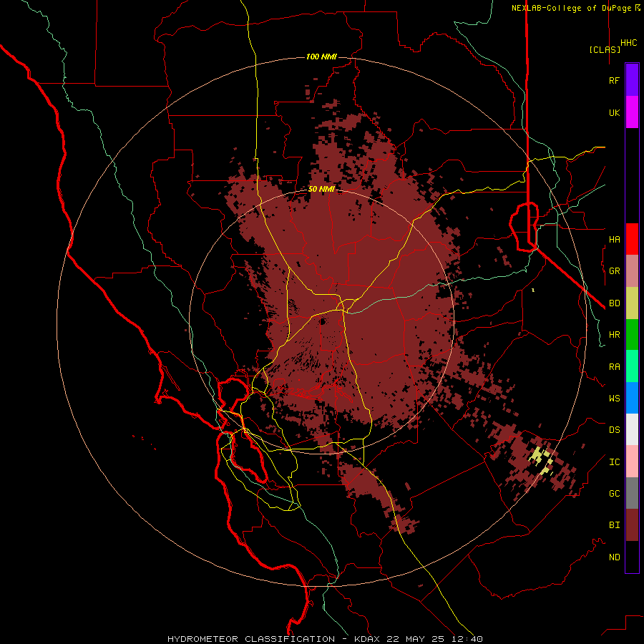Click the BI brown legend swatch

632,525
